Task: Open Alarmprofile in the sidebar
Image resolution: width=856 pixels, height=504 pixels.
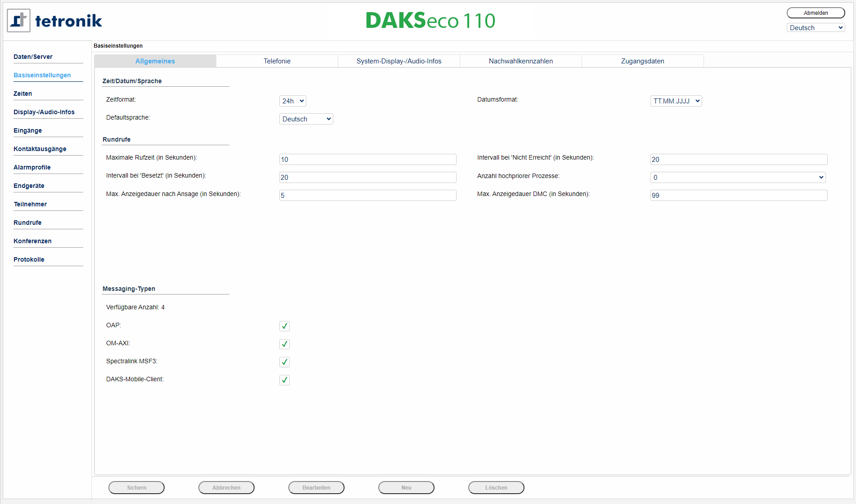Action: tap(32, 167)
